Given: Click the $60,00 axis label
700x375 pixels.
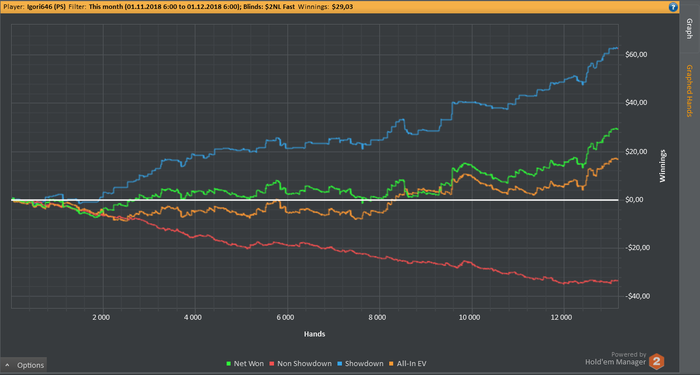Looking at the screenshot, I should (636, 54).
